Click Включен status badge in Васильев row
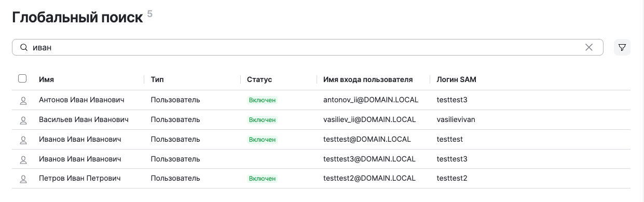The image size is (644, 202). pyautogui.click(x=262, y=120)
